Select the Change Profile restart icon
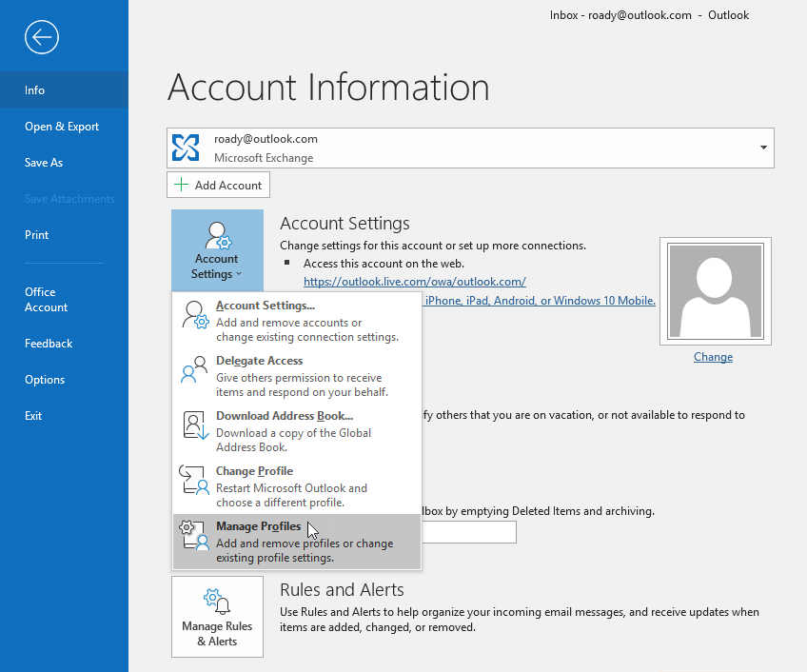The width and height of the screenshot is (807, 672). pyautogui.click(x=193, y=480)
